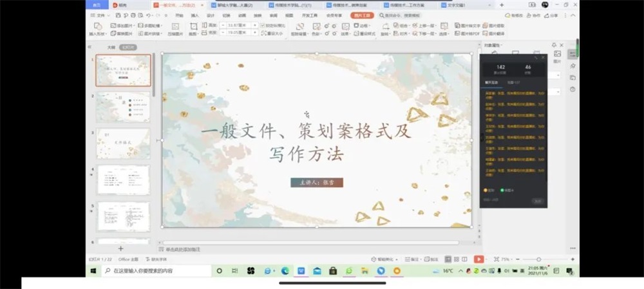Select slide 3 thumbnail in panel

click(x=123, y=144)
